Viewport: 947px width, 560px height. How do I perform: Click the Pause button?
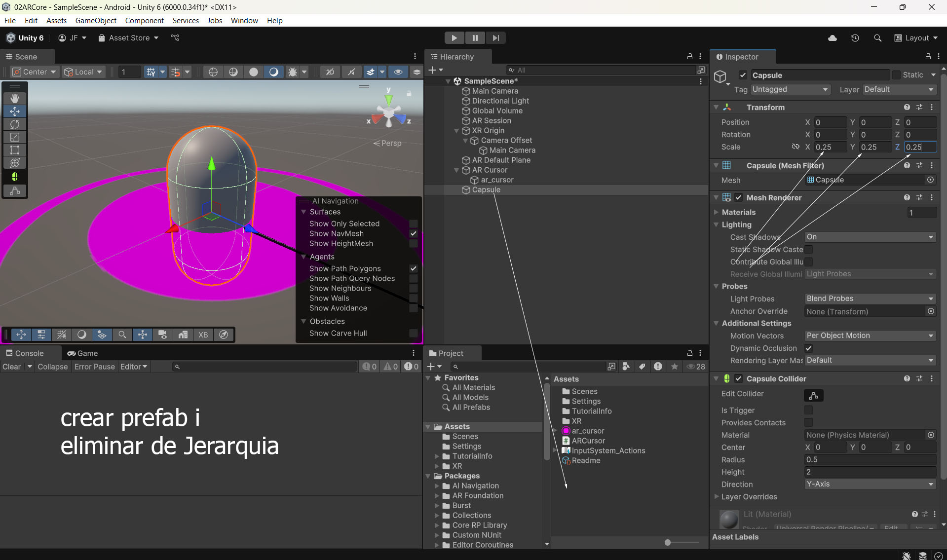point(475,38)
